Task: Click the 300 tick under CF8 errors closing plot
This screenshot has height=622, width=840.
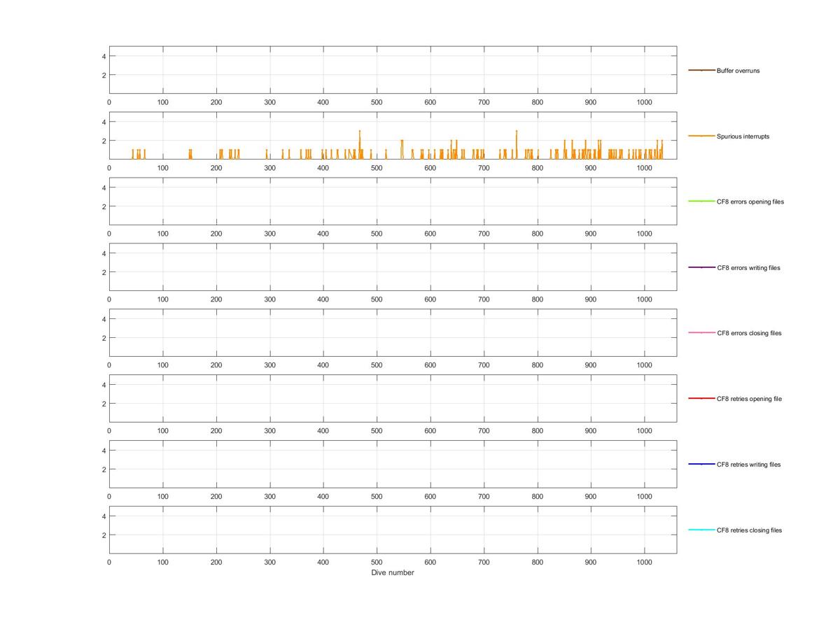Action: point(269,365)
